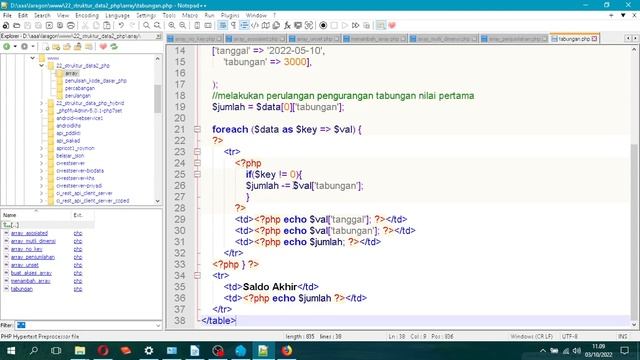Open tabungan file in file list
Image resolution: width=640 pixels, height=360 pixels.
(x=22, y=289)
